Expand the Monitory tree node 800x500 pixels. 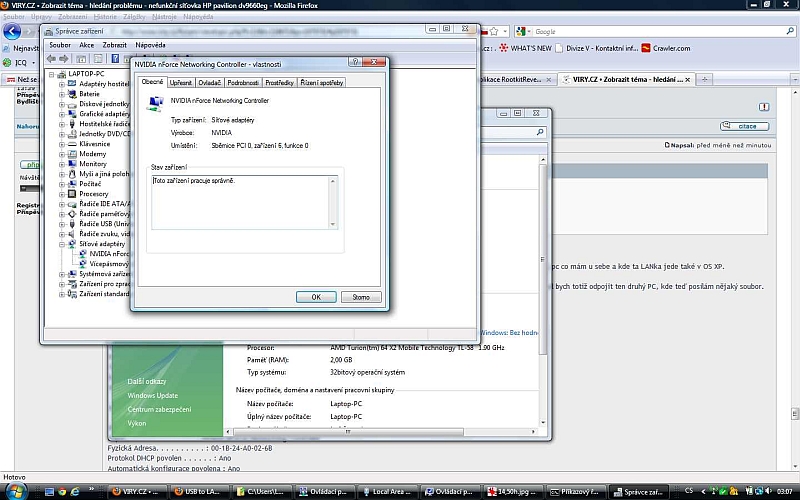coord(62,164)
